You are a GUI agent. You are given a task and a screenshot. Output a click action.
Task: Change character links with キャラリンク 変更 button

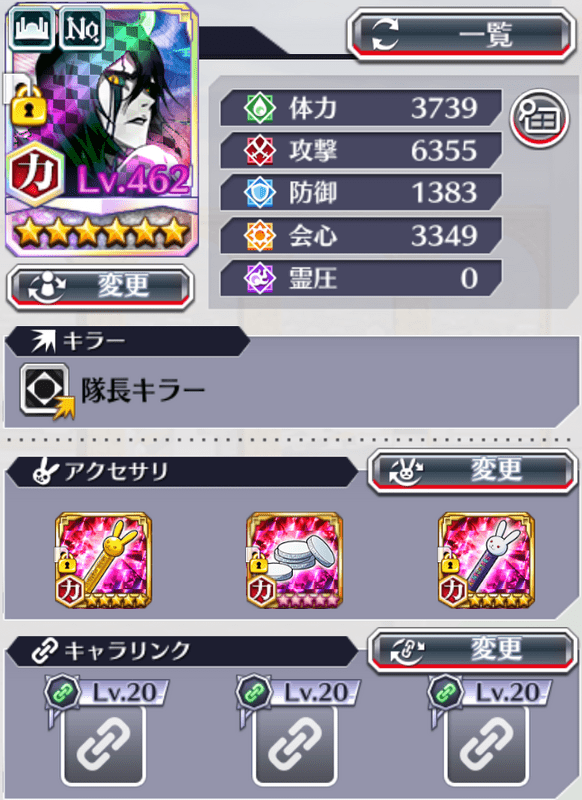click(x=472, y=651)
